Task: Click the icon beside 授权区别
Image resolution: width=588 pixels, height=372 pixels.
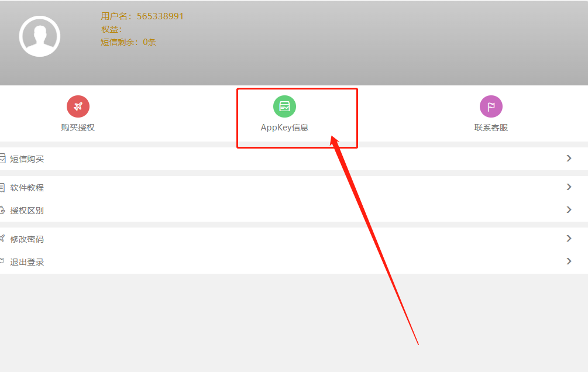Action: click(x=2, y=210)
